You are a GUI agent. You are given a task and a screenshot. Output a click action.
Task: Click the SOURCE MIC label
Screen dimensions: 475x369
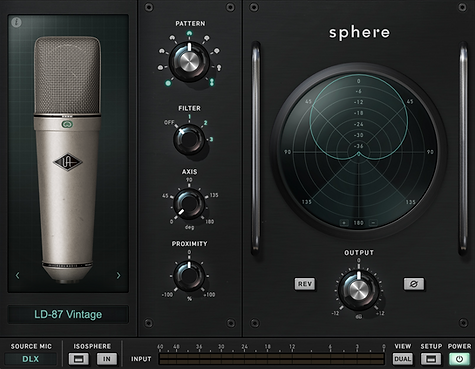click(31, 346)
